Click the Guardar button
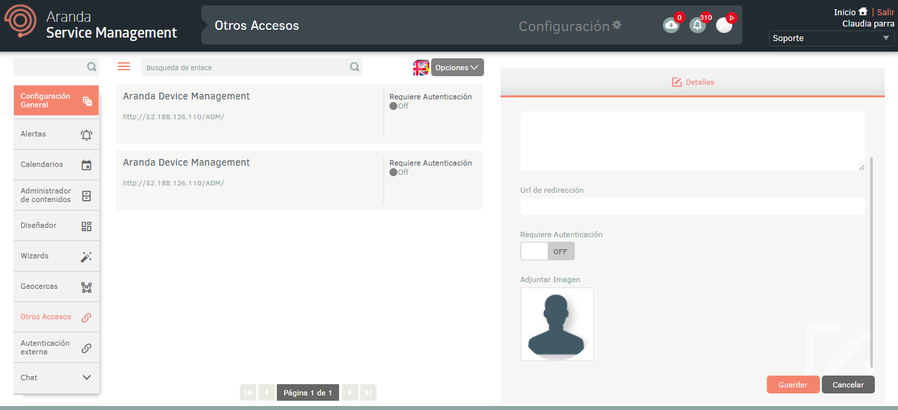Viewport: 898px width, 410px height. point(793,385)
